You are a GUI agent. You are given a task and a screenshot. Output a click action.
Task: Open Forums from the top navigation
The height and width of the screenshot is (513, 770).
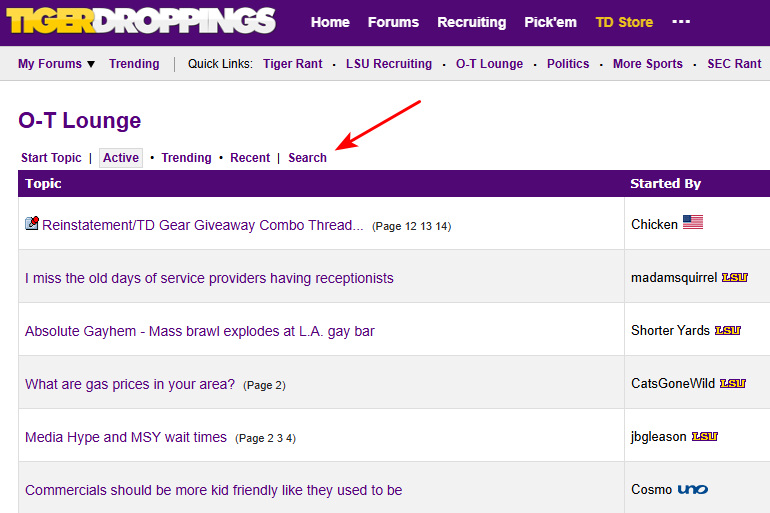click(393, 22)
